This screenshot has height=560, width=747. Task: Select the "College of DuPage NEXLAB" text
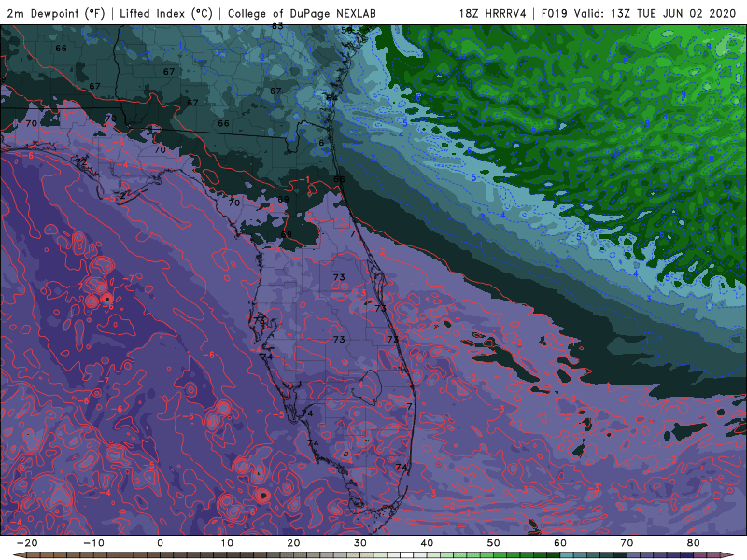pyautogui.click(x=302, y=13)
